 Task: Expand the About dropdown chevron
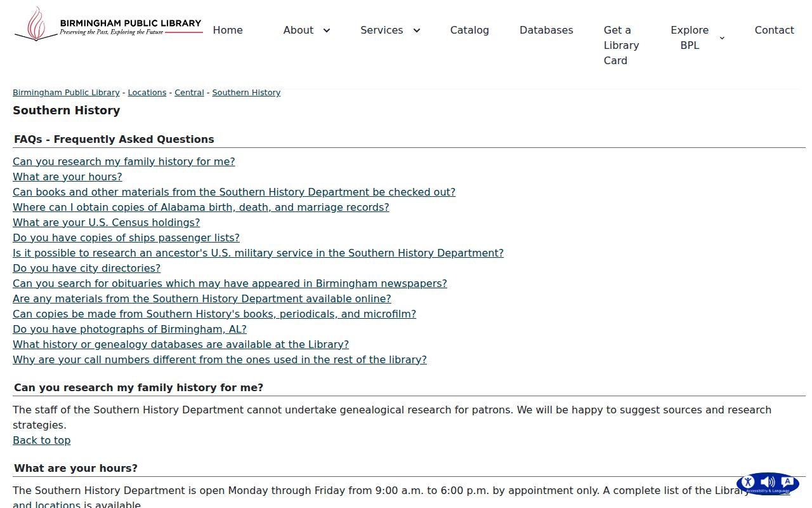tap(327, 30)
